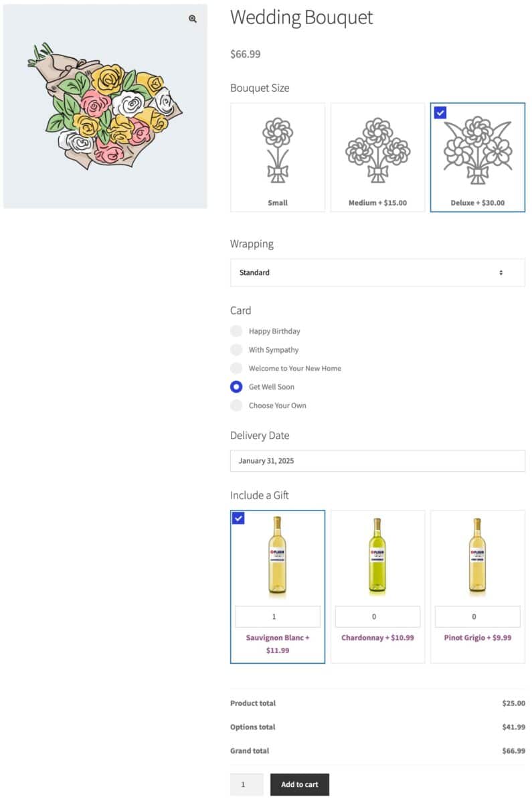
Task: Uncheck the Sauvignon Blanc gift checkmark
Action: coord(238,518)
